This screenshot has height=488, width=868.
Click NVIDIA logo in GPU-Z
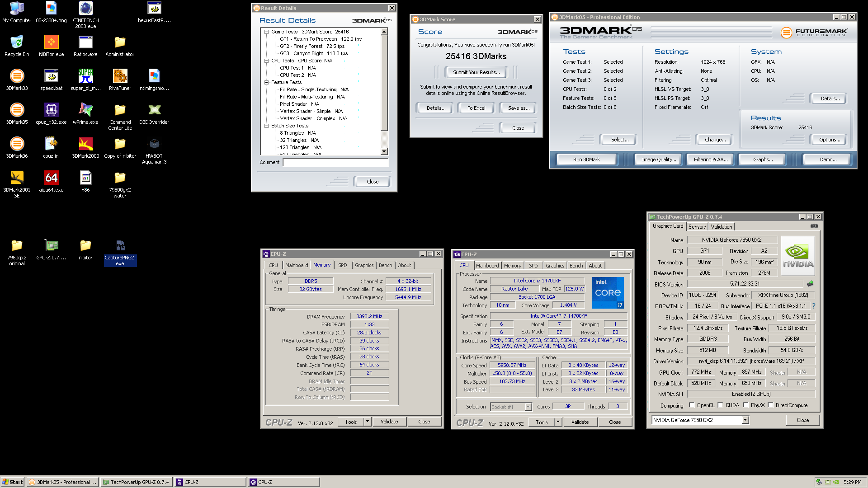(x=798, y=256)
